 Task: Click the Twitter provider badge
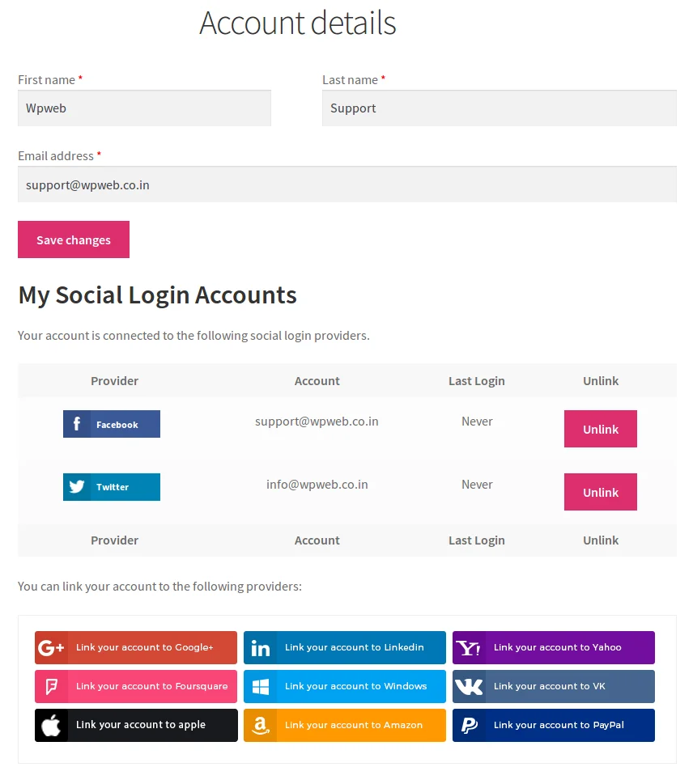tap(111, 486)
